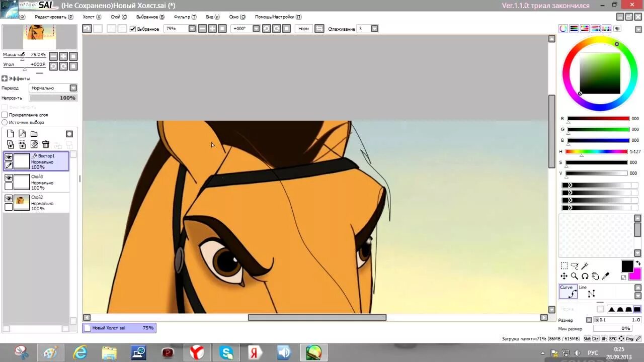The width and height of the screenshot is (644, 362).
Task: Click the Мин размер value field
Action: [613, 328]
